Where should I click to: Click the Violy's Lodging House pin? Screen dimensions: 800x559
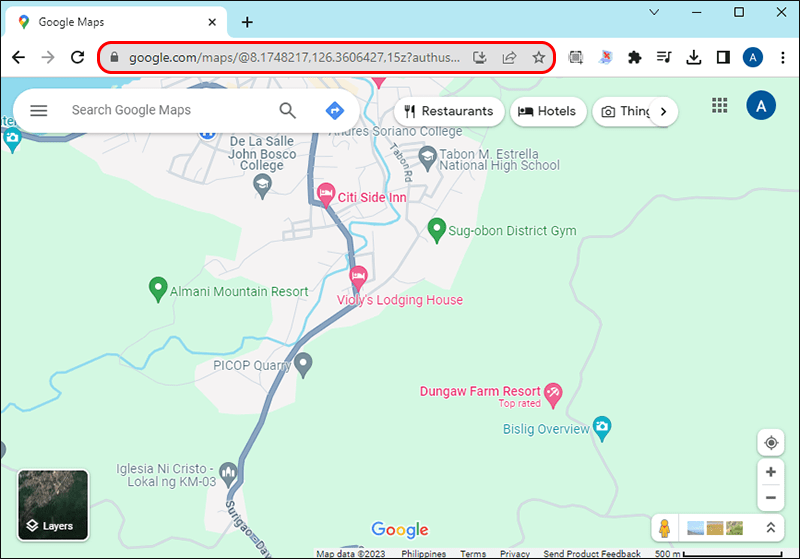point(358,277)
